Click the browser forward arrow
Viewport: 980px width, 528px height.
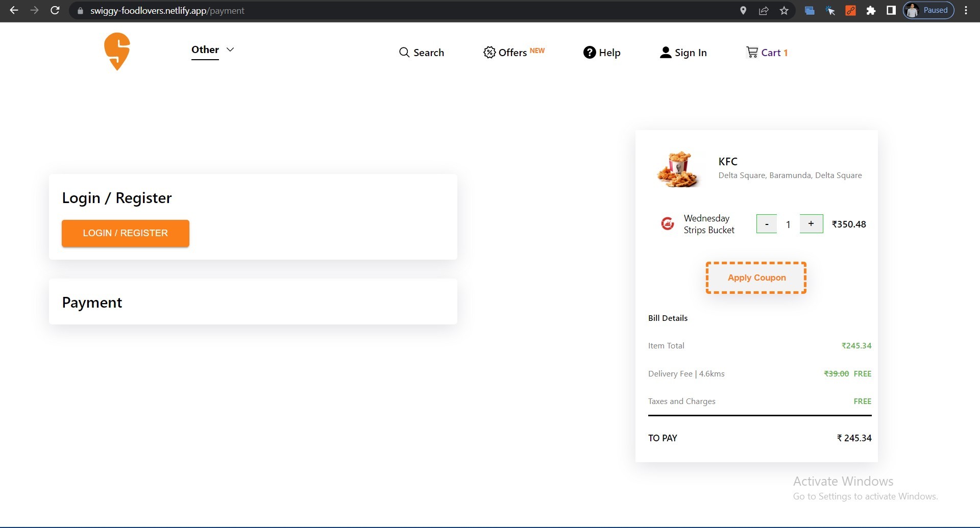pos(34,10)
